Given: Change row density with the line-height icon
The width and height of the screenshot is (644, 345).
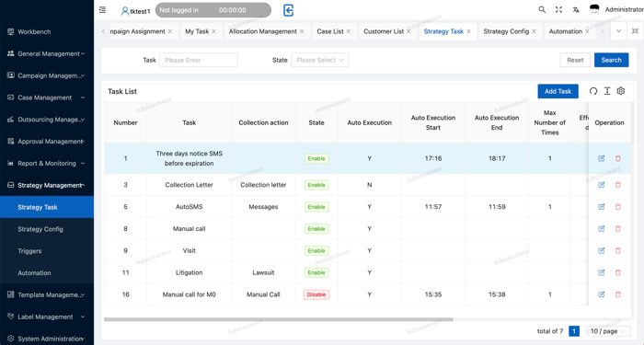Looking at the screenshot, I should (x=607, y=91).
